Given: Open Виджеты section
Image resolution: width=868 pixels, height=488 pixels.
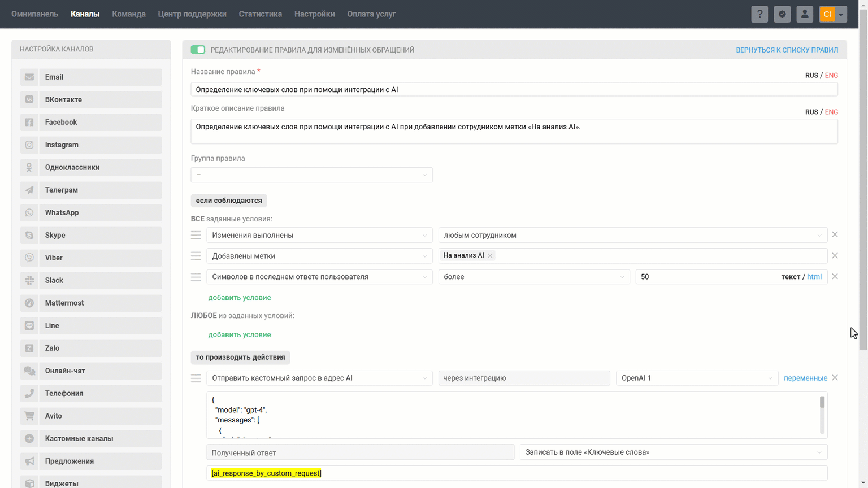Looking at the screenshot, I should pyautogui.click(x=91, y=482).
